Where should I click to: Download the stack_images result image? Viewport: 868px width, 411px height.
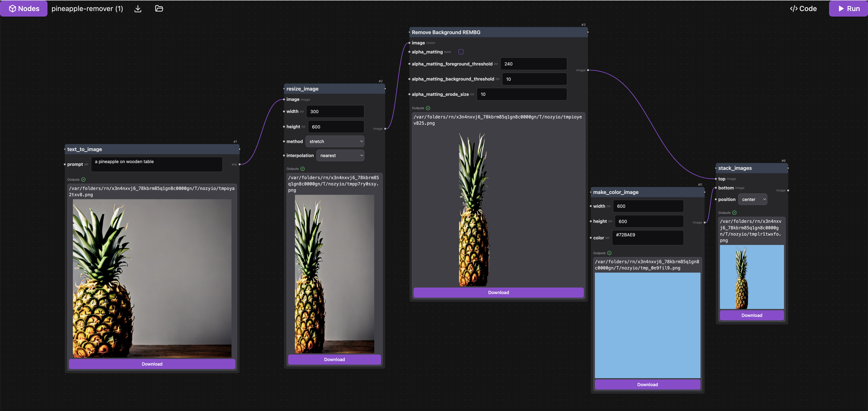coord(751,315)
